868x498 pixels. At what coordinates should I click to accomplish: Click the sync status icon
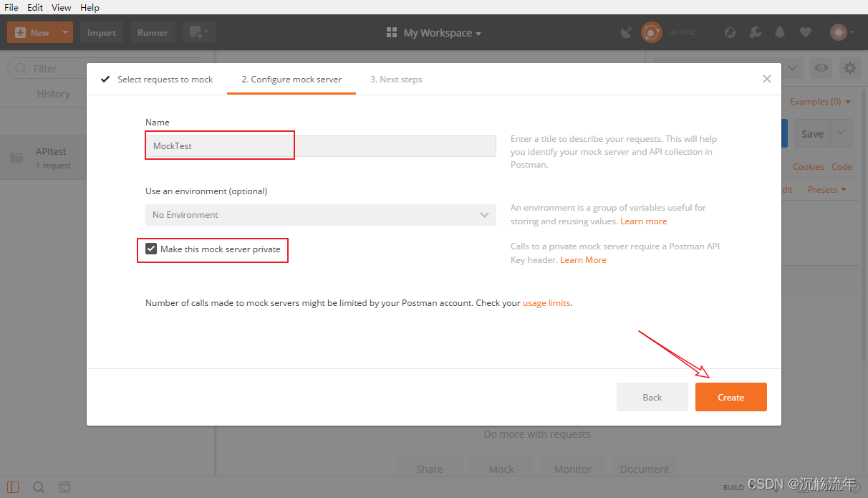pyautogui.click(x=651, y=32)
